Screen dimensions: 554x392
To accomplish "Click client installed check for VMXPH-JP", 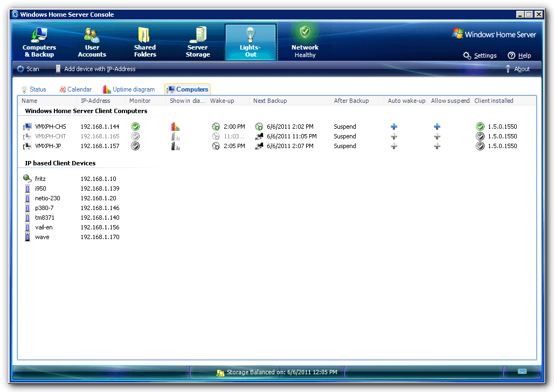I will 480,146.
